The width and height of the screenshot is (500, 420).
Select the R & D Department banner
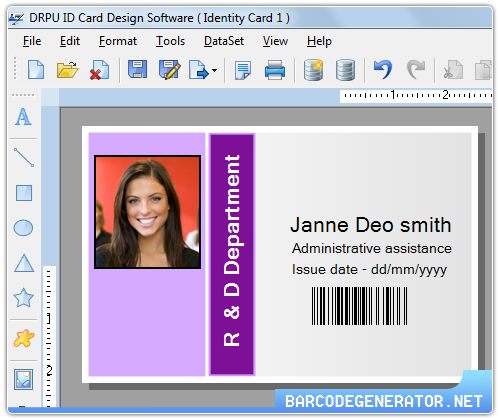(x=232, y=254)
